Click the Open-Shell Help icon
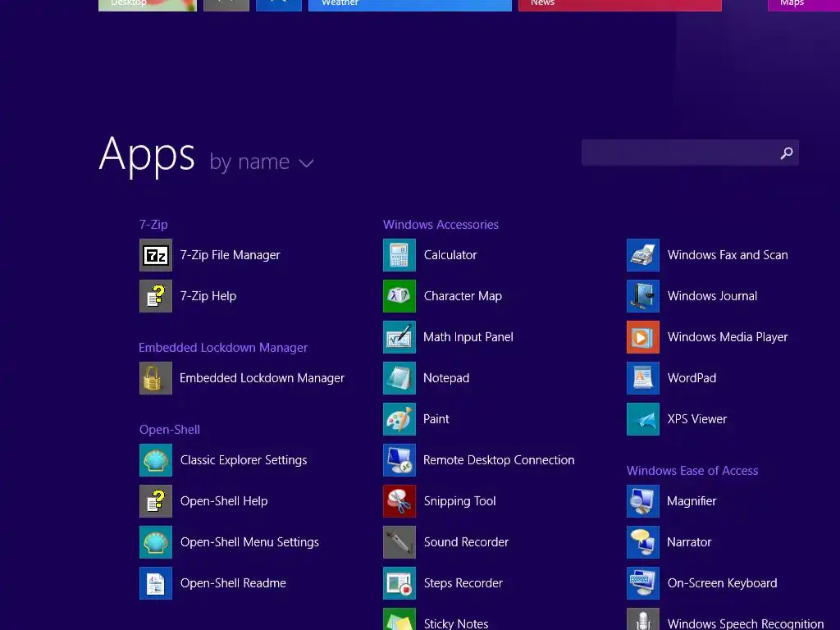 point(156,501)
